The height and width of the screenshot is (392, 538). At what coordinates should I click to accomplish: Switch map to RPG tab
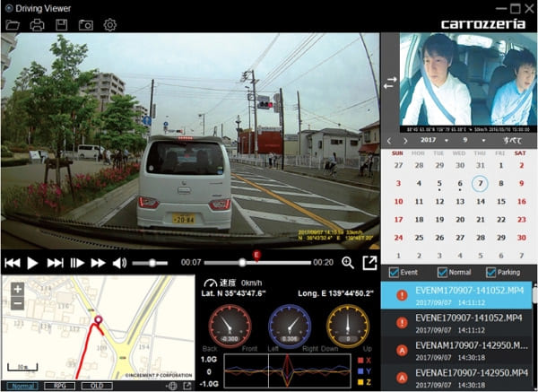pyautogui.click(x=59, y=386)
